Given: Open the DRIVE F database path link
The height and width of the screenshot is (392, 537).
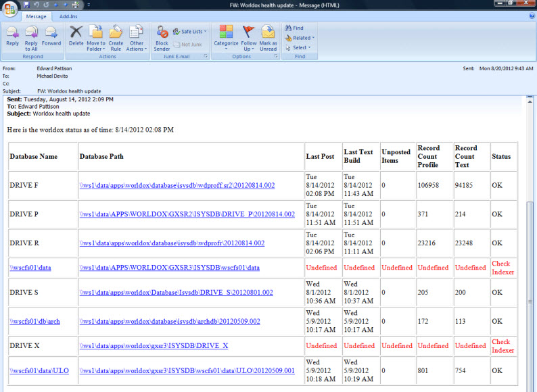Looking at the screenshot, I should tap(177, 185).
